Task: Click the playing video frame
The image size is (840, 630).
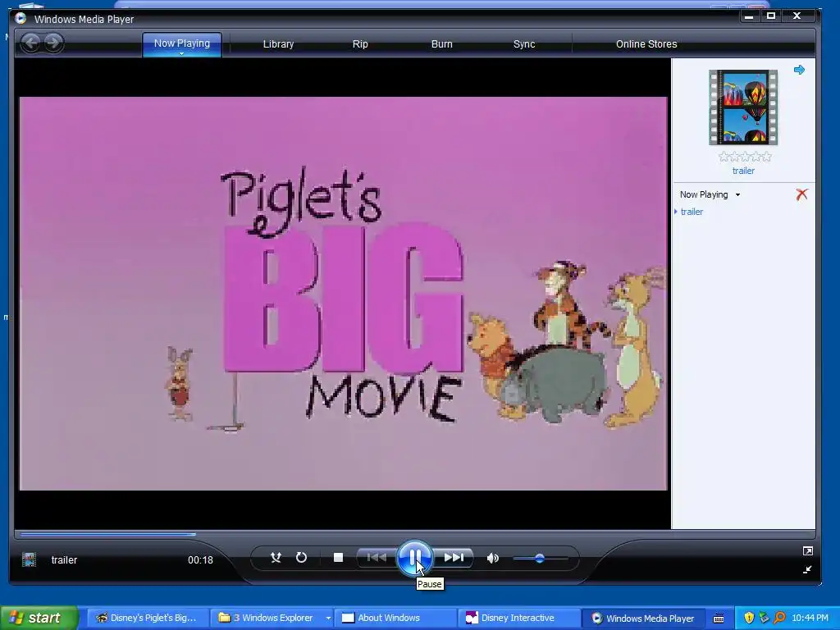Action: click(343, 294)
